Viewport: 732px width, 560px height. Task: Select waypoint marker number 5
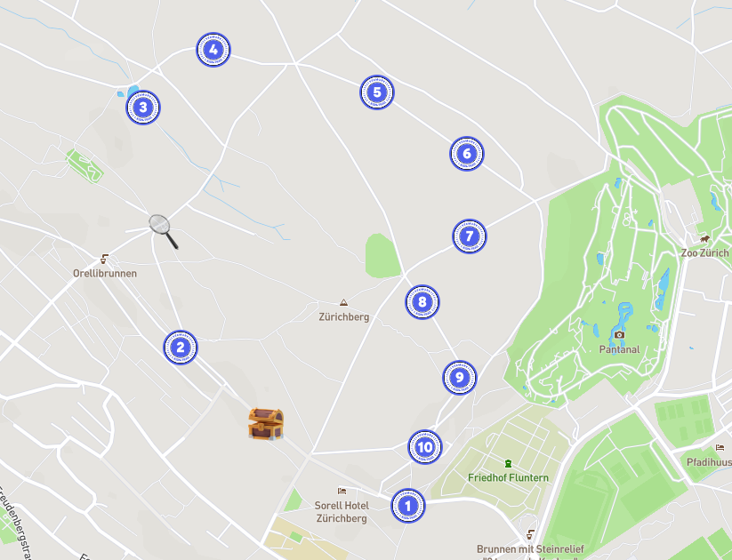377,92
